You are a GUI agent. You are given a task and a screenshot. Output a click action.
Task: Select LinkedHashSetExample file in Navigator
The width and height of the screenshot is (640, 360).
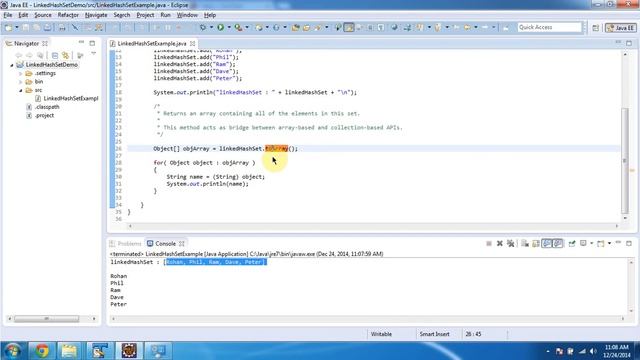67,98
